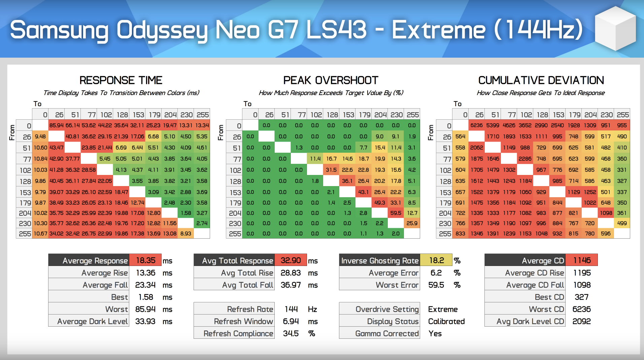Click response time cell 85.94
The width and height of the screenshot is (644, 360).
(57, 125)
